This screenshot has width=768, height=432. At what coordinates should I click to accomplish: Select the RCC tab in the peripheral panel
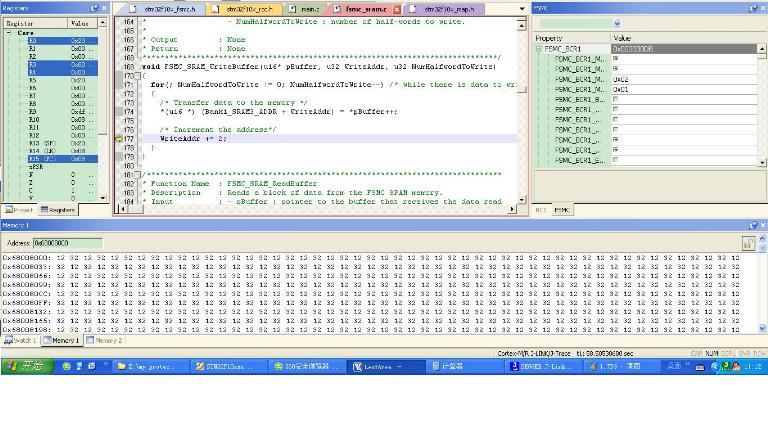click(x=541, y=210)
